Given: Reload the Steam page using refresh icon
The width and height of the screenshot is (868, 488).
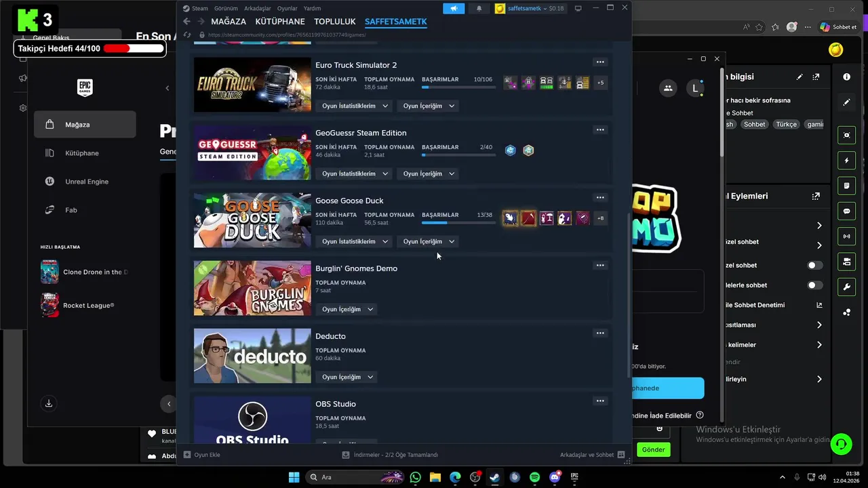Looking at the screenshot, I should click(188, 35).
